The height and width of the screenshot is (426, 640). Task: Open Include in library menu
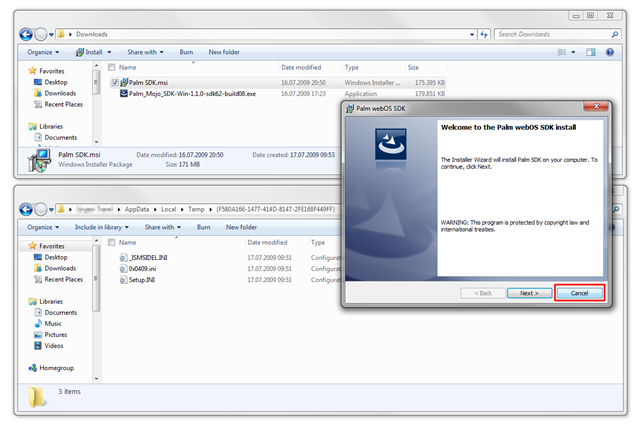(102, 227)
